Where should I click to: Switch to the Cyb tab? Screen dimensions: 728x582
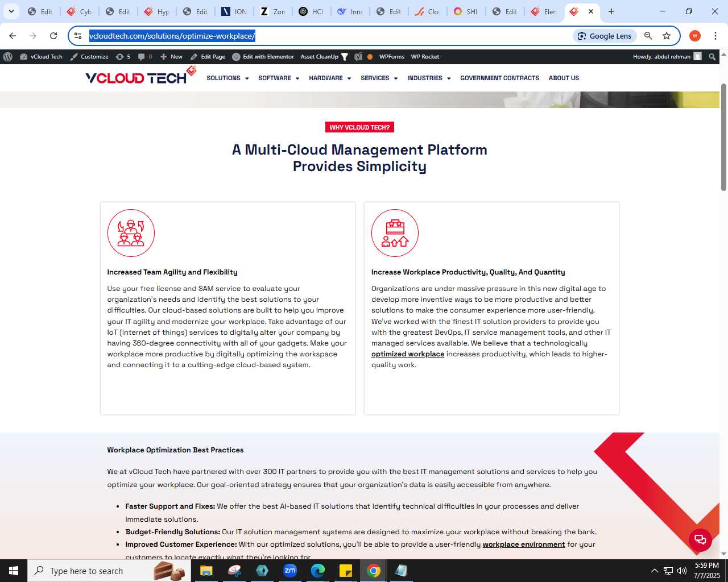(80, 11)
